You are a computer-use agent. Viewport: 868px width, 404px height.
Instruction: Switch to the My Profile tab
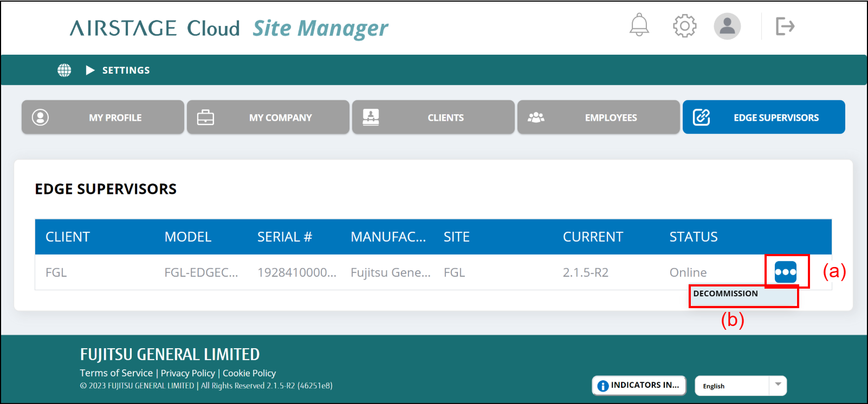(103, 117)
